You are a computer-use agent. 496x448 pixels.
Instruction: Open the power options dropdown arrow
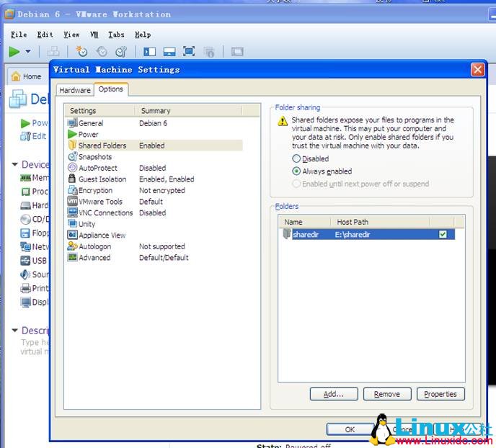click(x=28, y=51)
